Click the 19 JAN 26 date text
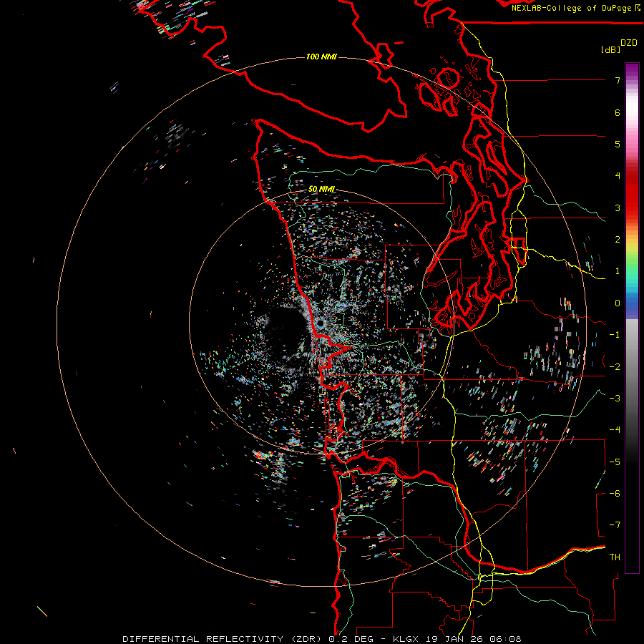The height and width of the screenshot is (644, 644). [x=454, y=639]
